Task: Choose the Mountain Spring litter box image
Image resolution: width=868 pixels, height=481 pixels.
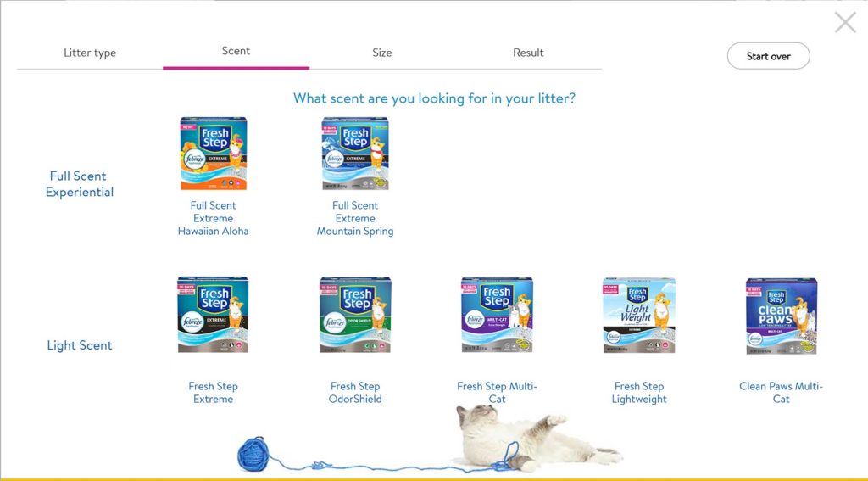Action: (355, 154)
